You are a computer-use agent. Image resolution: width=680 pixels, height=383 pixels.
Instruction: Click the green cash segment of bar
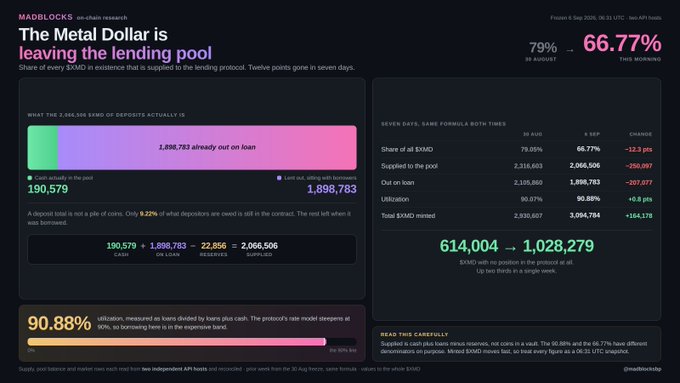[x=42, y=147]
